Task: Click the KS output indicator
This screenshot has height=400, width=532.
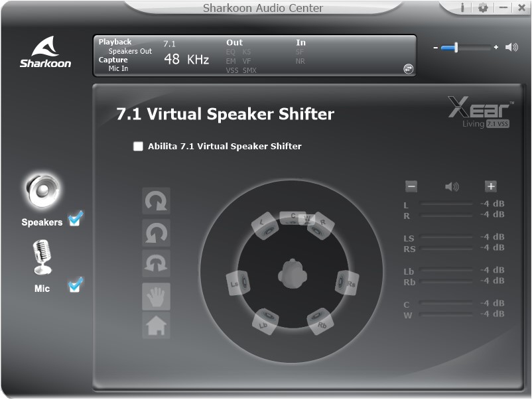Action: click(x=247, y=52)
